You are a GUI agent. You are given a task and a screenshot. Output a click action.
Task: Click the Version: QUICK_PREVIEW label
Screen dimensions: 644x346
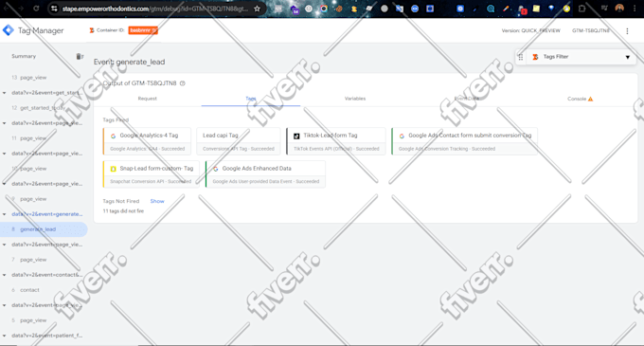[530, 31]
